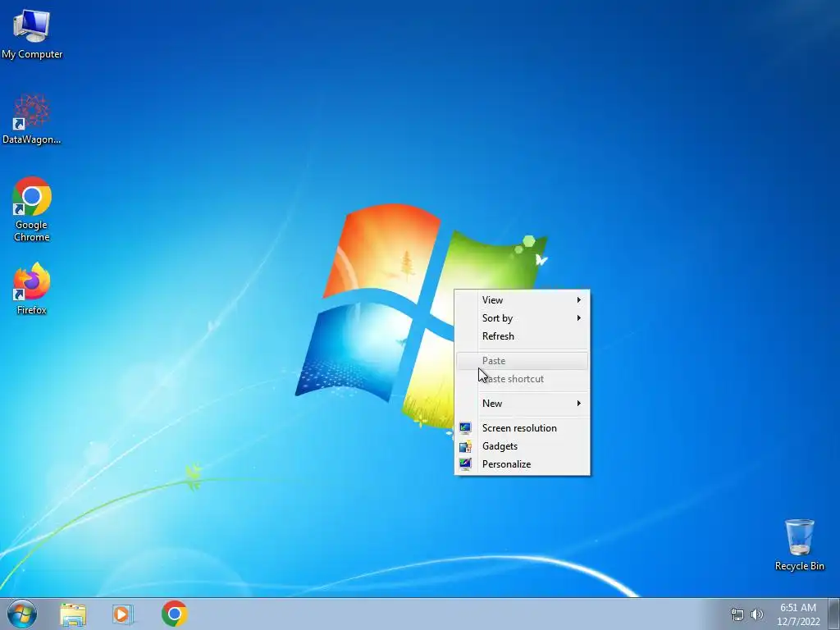The height and width of the screenshot is (630, 840).
Task: Select the Firefox desktop shortcut
Action: coord(32,288)
